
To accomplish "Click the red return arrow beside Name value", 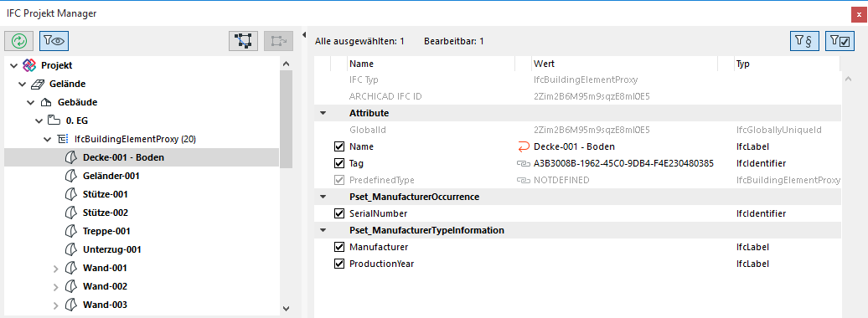I will [x=524, y=146].
